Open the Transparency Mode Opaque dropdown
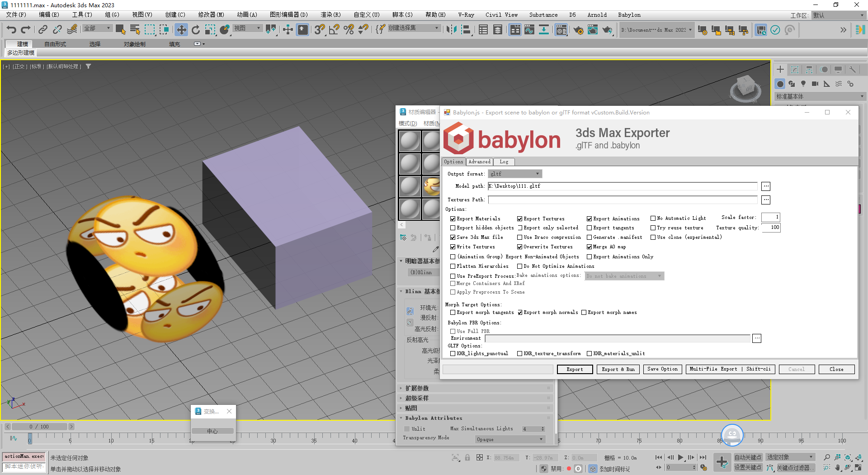Viewport: 868px width, 475px height. (x=510, y=439)
